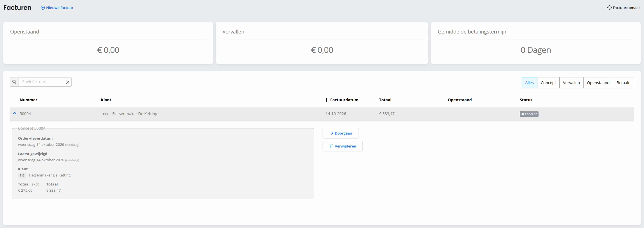Sort by Factuurdatum column header
This screenshot has width=644, height=228.
click(x=344, y=100)
